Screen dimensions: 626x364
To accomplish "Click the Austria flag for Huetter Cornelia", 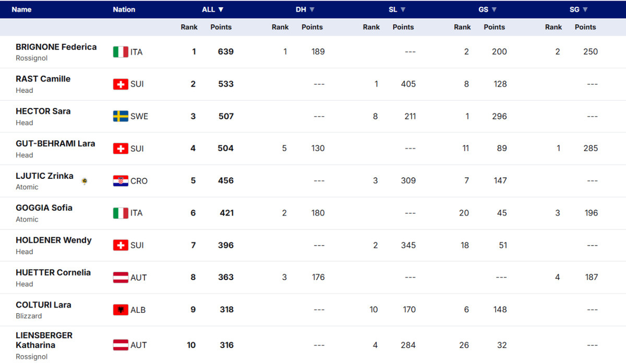I will pos(121,277).
